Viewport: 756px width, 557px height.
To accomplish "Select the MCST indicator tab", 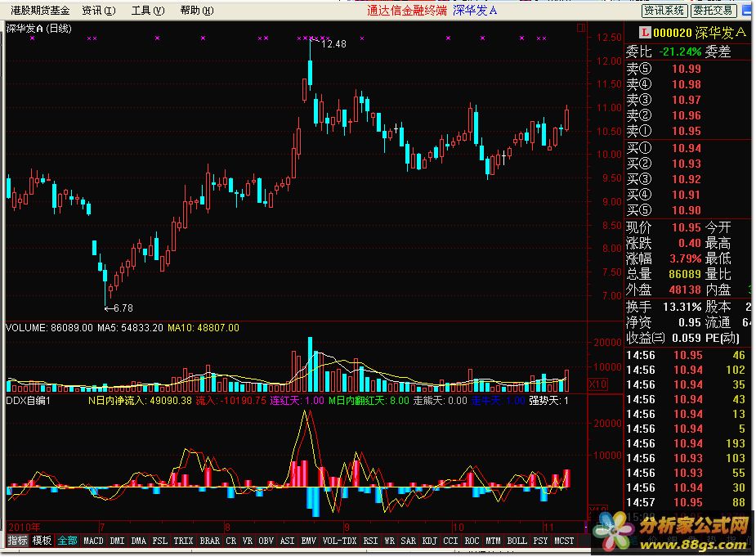I will point(564,541).
